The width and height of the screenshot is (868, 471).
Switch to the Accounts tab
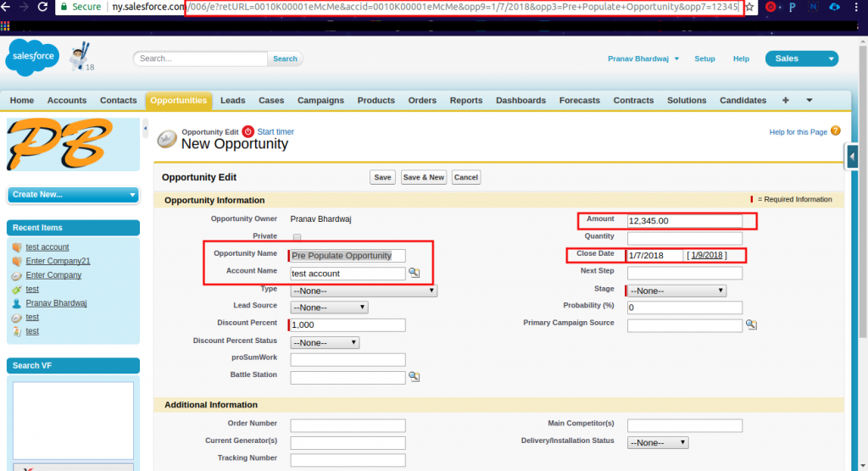click(67, 100)
